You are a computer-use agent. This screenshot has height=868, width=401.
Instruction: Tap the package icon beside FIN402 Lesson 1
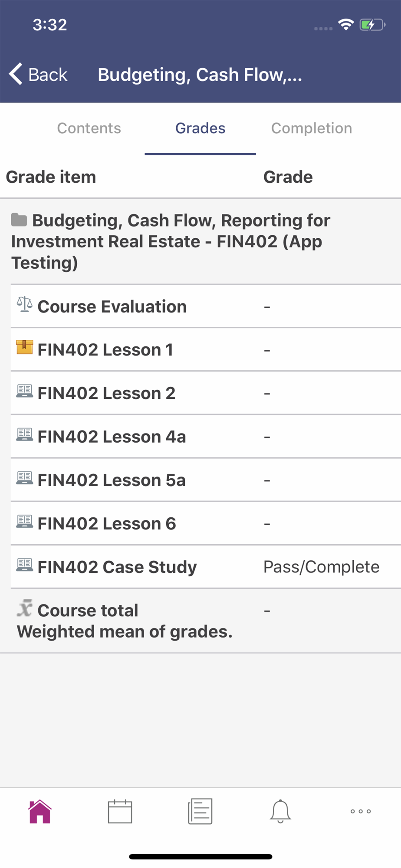pyautogui.click(x=24, y=348)
